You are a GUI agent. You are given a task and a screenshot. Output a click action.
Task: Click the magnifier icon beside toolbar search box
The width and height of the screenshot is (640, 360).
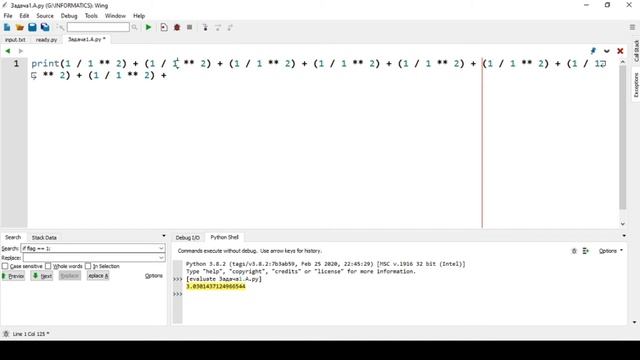[x=134, y=27]
